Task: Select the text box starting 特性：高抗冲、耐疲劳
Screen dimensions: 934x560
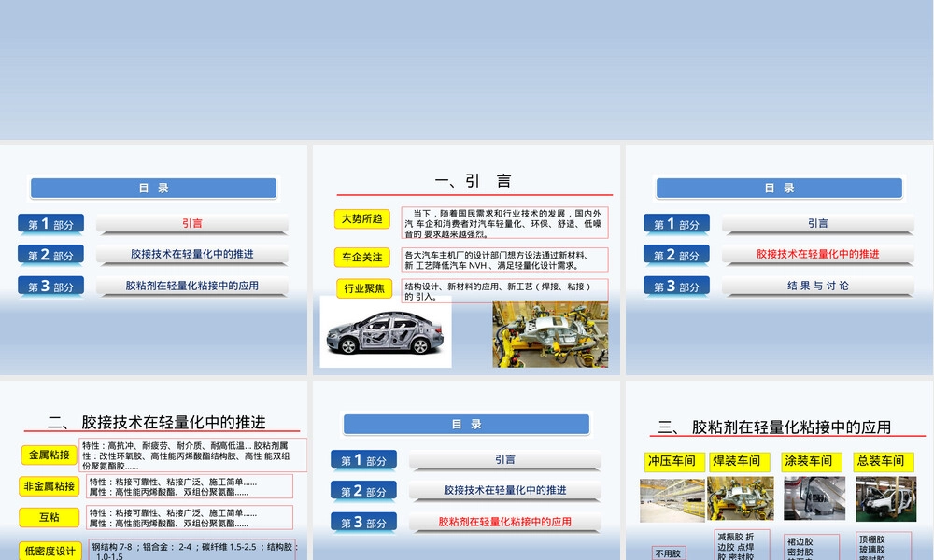Action: click(x=193, y=455)
